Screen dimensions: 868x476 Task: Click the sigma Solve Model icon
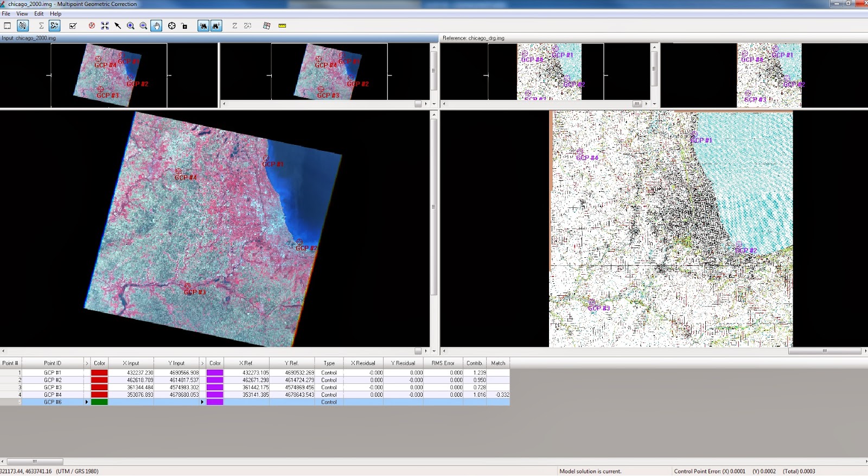(x=41, y=26)
